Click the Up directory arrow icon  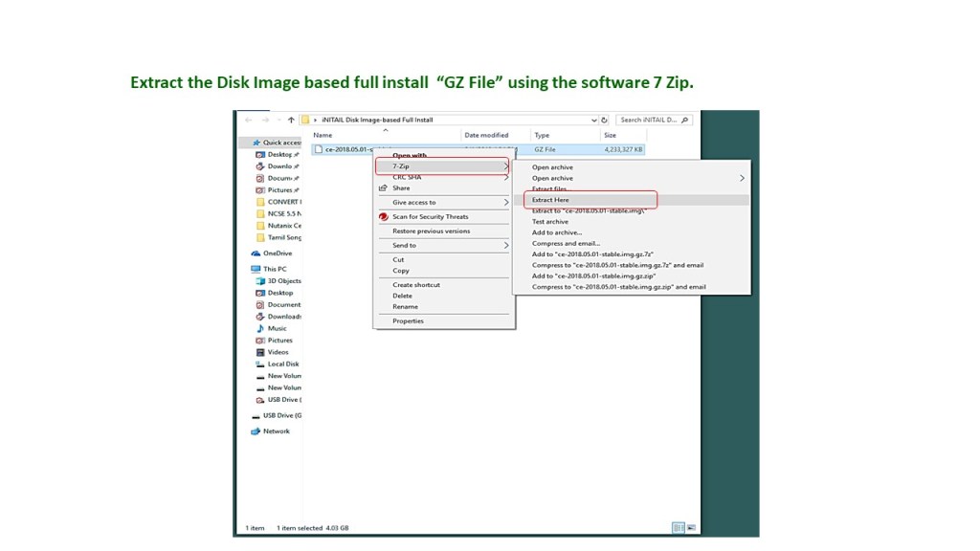(x=291, y=121)
